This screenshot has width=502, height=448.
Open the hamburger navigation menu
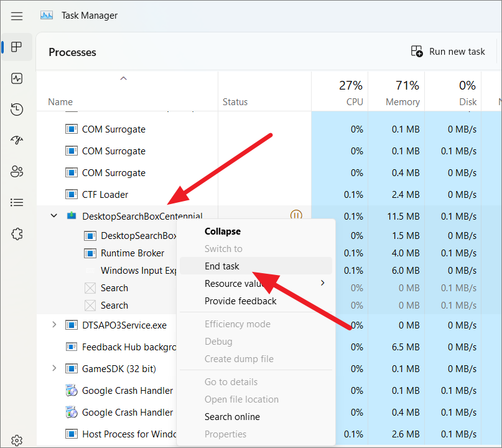point(17,16)
